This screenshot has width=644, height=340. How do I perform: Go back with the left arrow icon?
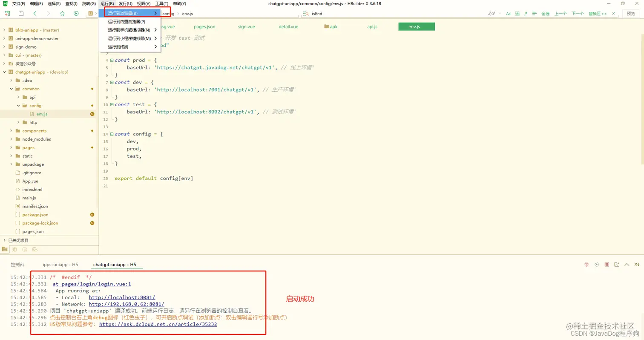click(x=35, y=14)
